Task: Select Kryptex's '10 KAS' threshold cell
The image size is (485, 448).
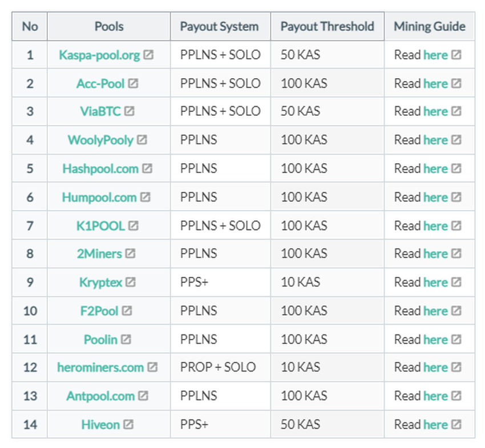Action: click(328, 282)
